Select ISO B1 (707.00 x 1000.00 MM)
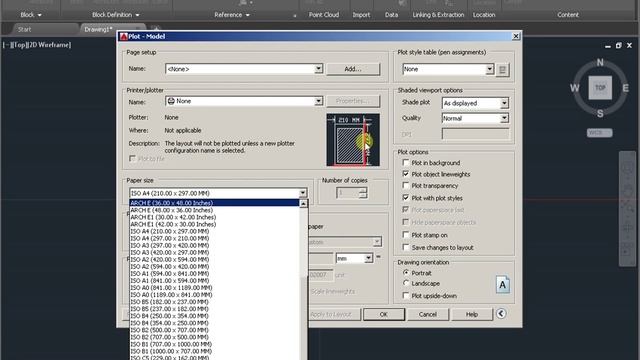 (214, 344)
